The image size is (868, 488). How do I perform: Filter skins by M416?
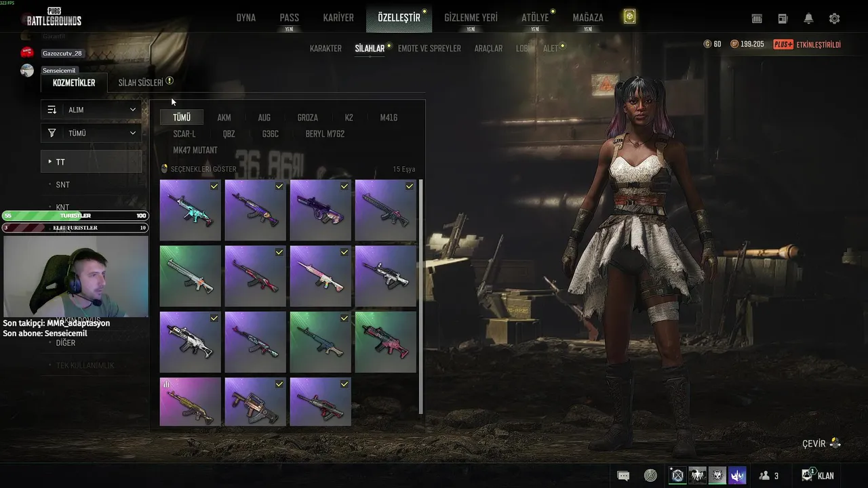[x=389, y=118]
